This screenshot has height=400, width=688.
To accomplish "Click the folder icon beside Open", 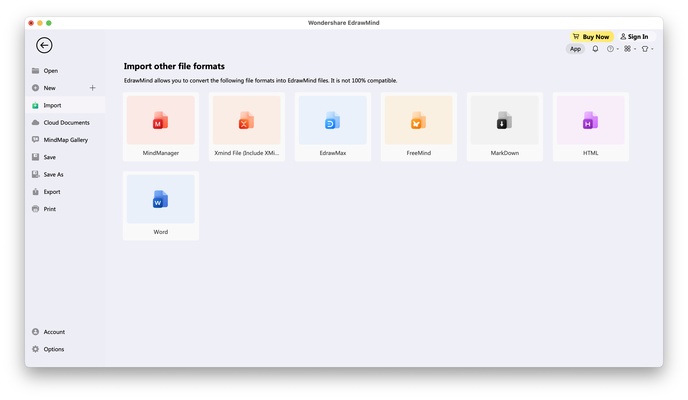I will coord(36,71).
